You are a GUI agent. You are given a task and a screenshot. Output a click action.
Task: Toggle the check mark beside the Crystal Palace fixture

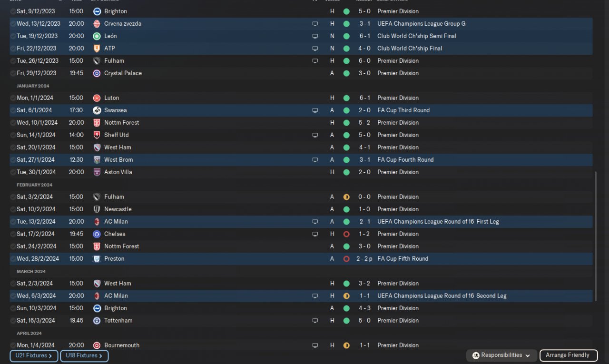point(13,73)
